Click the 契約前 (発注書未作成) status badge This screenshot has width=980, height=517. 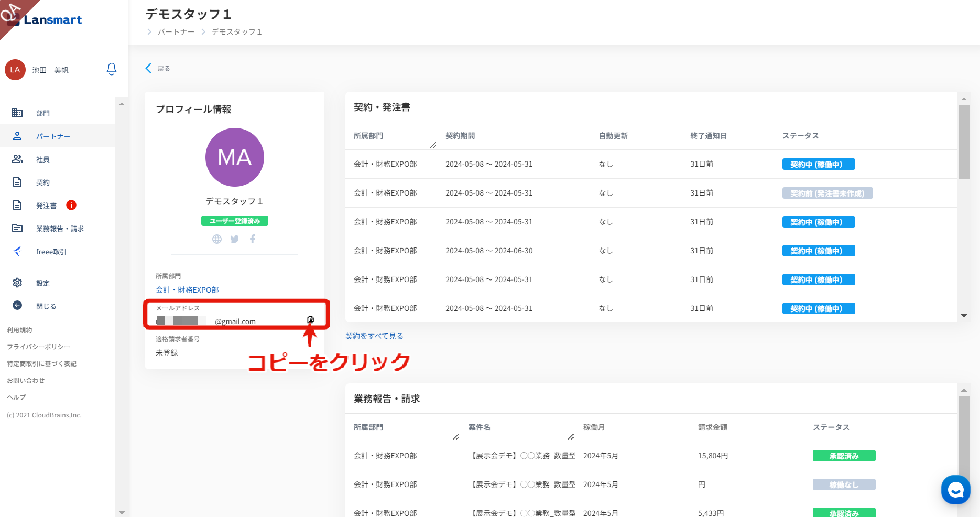coord(827,193)
